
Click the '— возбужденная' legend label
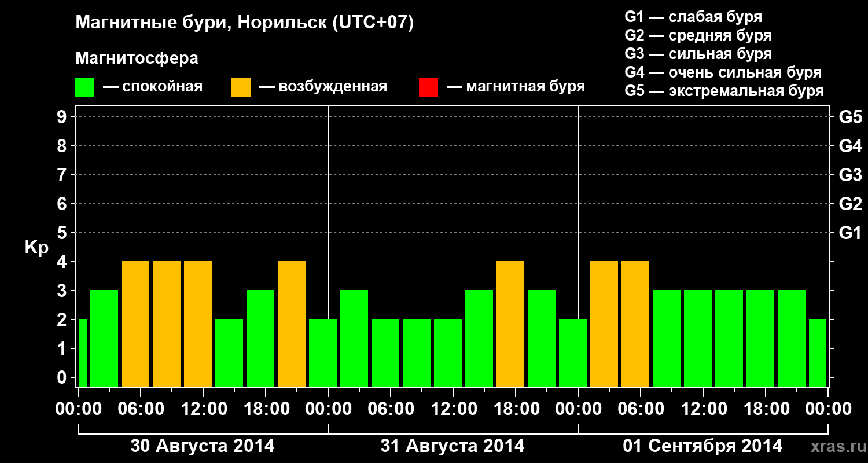pyautogui.click(x=323, y=87)
